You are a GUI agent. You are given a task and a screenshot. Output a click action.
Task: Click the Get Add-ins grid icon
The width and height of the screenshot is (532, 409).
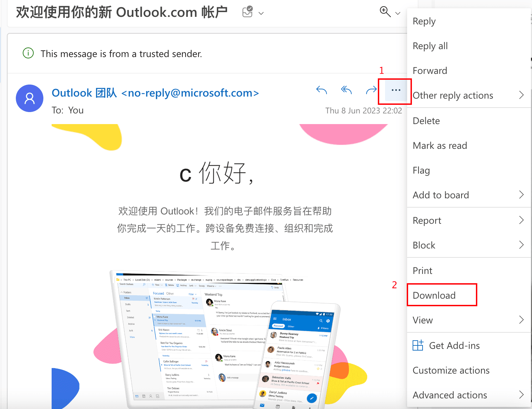point(418,345)
